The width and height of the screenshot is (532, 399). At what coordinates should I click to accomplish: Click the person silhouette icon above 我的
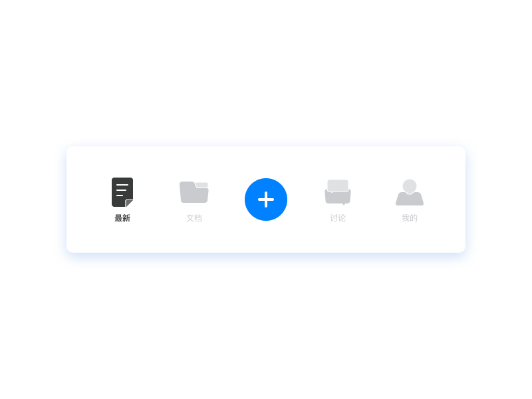[x=410, y=192]
